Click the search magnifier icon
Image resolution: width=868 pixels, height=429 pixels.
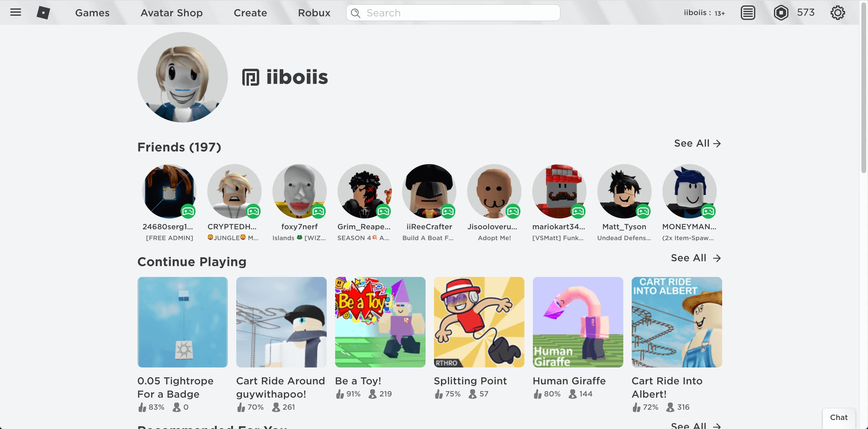[355, 12]
